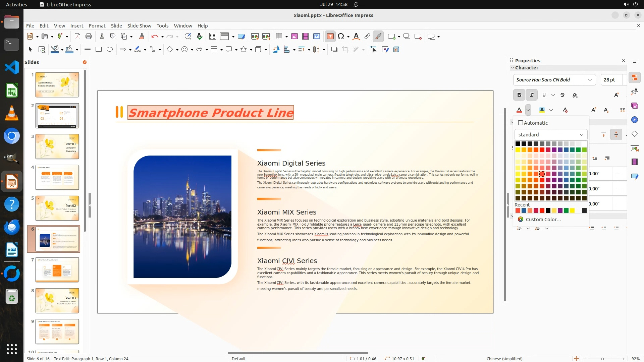Image resolution: width=644 pixels, height=362 pixels.
Task: Expand the font name dropdown list
Action: pos(590,80)
